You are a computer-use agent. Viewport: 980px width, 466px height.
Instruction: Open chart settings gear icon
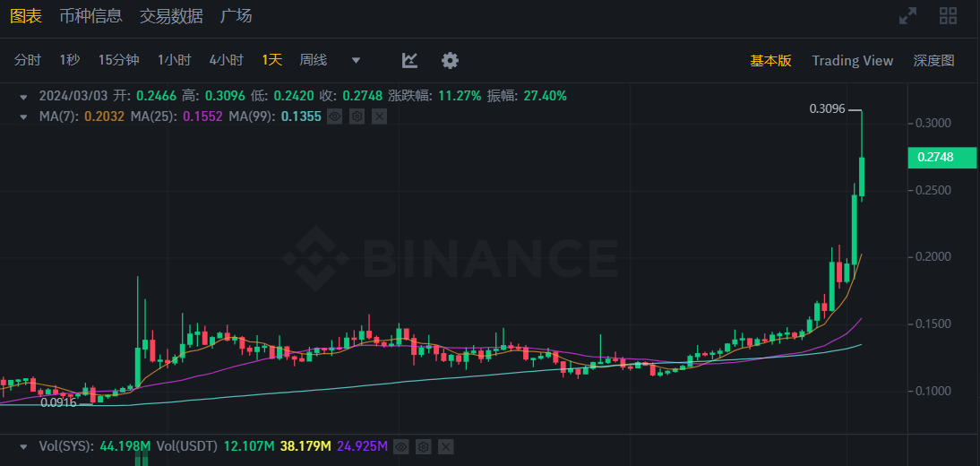[450, 60]
